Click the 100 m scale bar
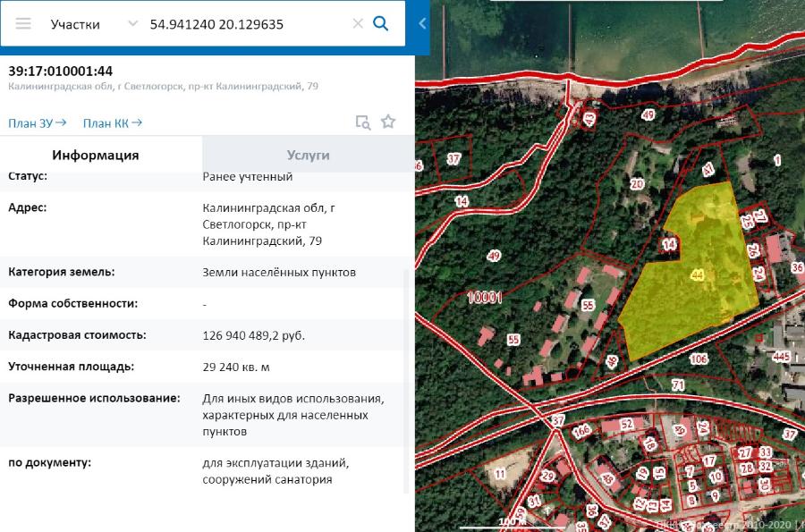The image size is (805, 532). coord(512,521)
